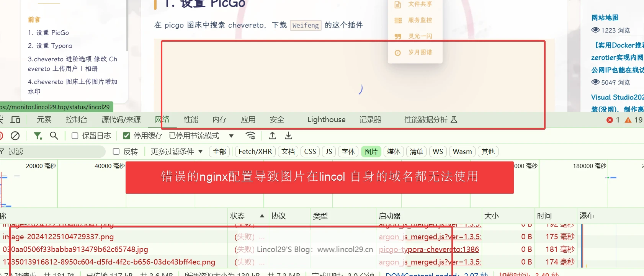Filter requests by 其他
644x276 pixels.
488,152
